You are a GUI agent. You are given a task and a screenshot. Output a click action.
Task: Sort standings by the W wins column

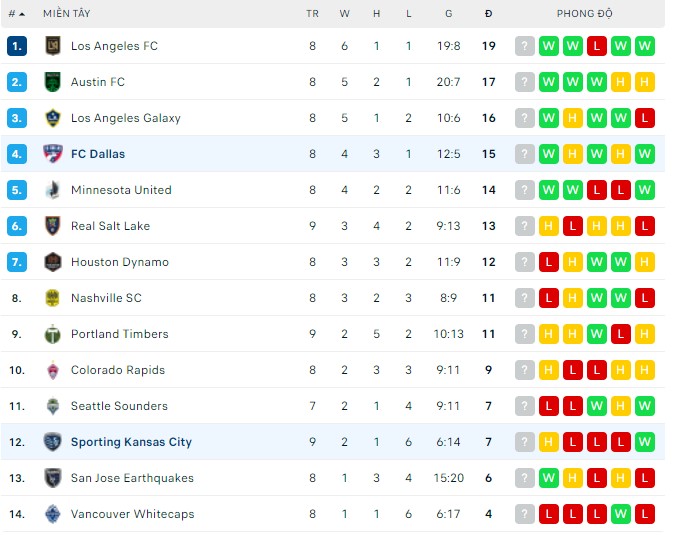[345, 14]
